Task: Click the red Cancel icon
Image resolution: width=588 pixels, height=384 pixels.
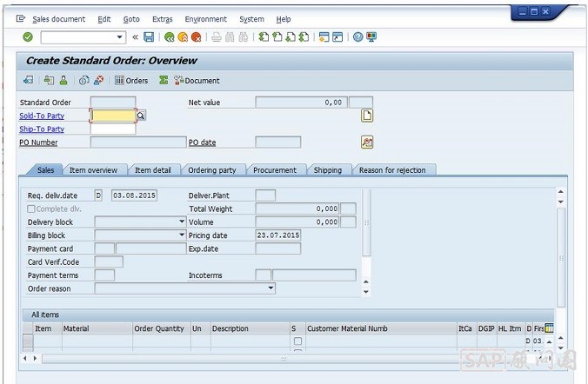Action: click(x=196, y=37)
